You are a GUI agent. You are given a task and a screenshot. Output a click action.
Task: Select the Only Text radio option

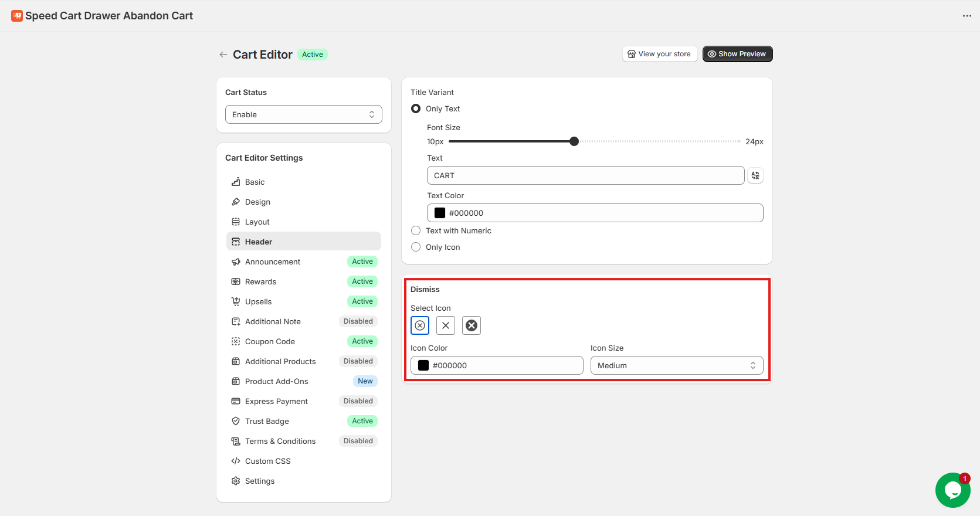tap(416, 108)
